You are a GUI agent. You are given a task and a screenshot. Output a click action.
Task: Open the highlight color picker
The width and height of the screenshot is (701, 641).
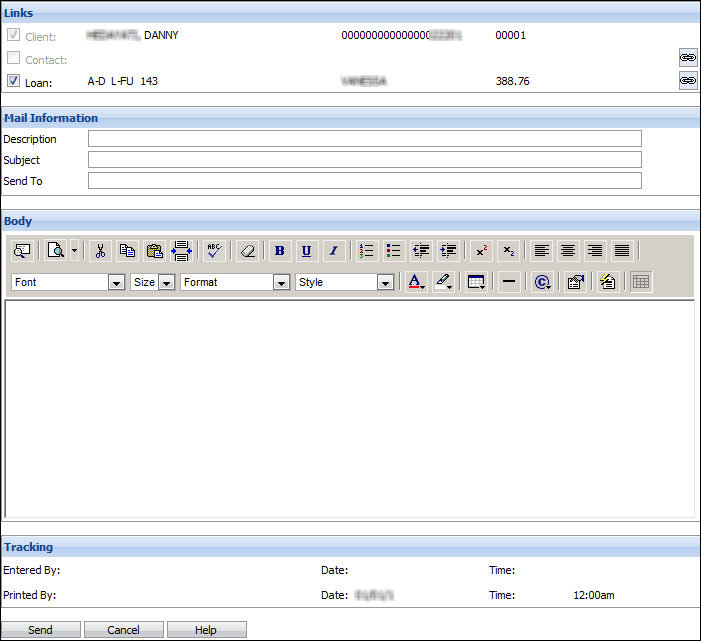pos(444,282)
